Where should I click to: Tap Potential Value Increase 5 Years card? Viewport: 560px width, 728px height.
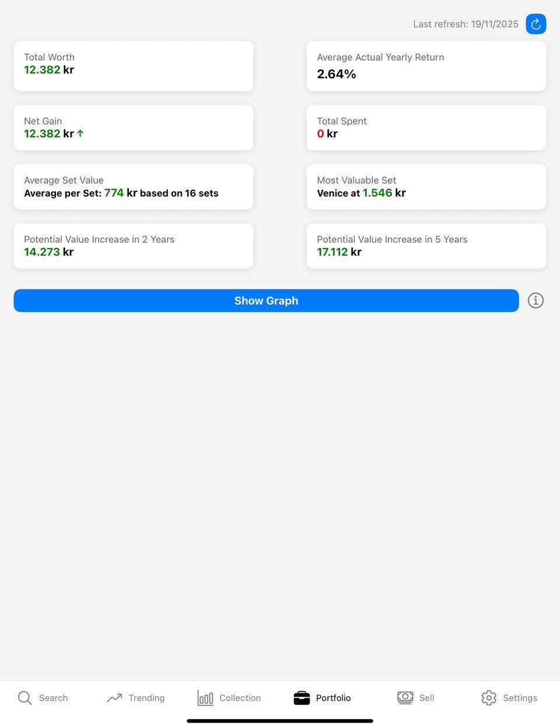426,246
